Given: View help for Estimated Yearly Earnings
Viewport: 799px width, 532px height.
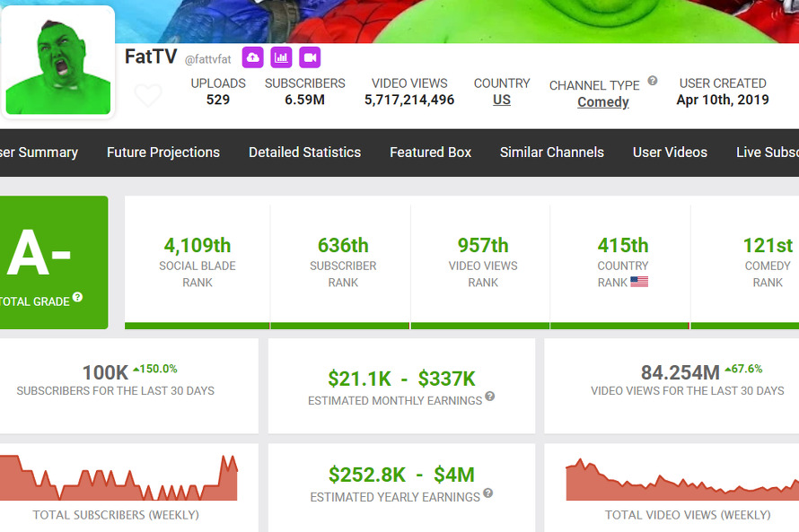Looking at the screenshot, I should point(487,494).
